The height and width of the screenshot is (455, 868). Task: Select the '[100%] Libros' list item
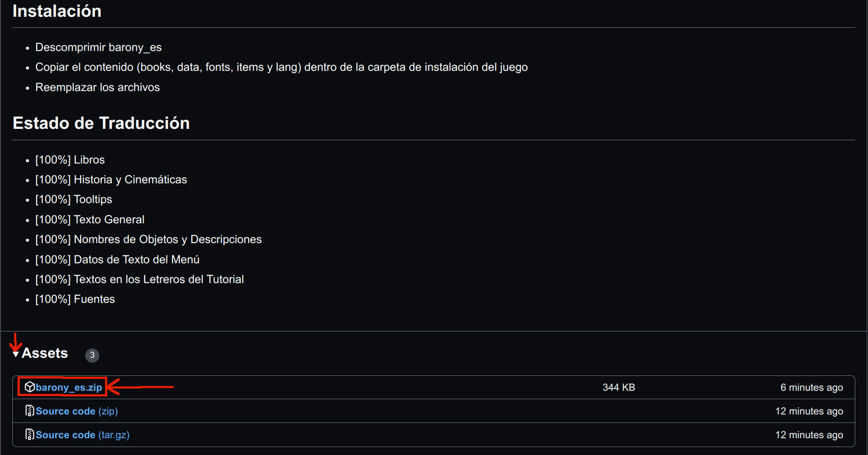coord(70,160)
